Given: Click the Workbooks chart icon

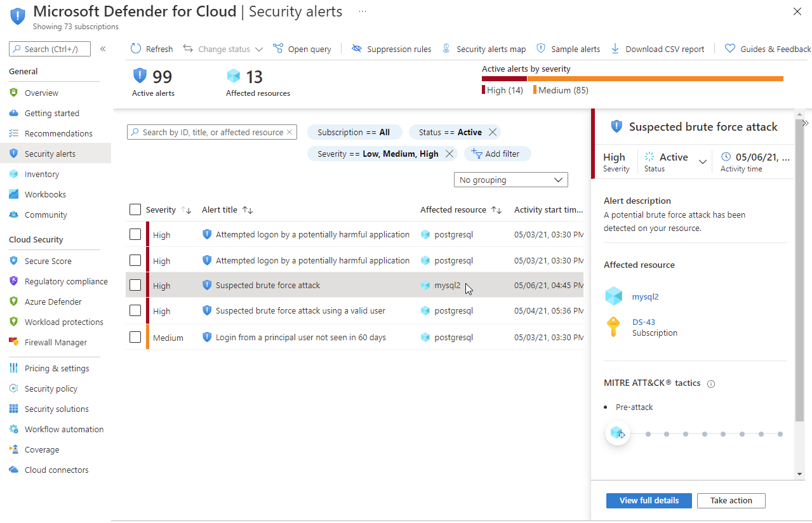Looking at the screenshot, I should tap(14, 194).
